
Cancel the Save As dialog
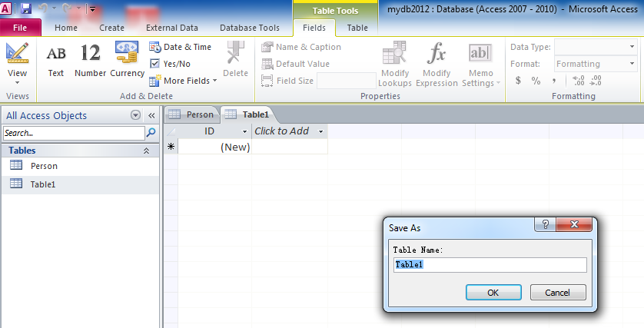[557, 293]
